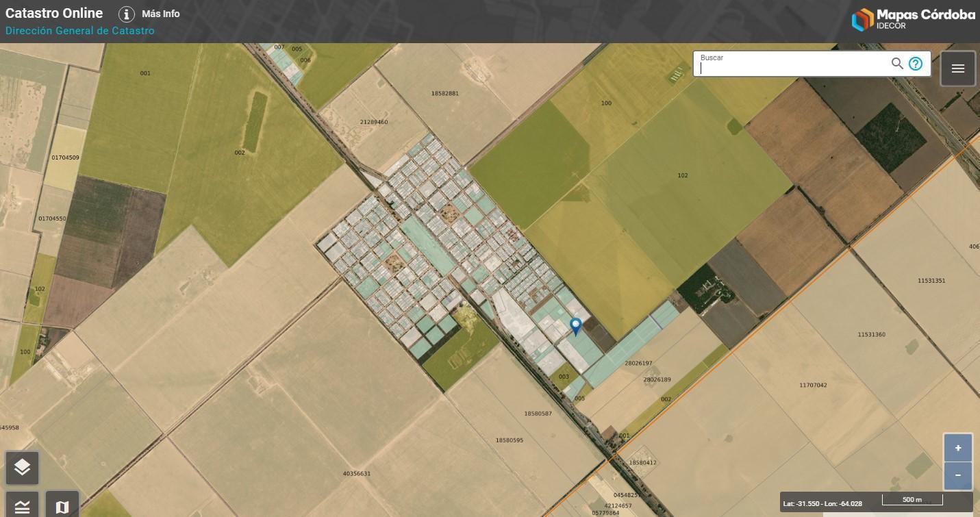Click the 500 m scale bar
980x517 pixels.
tap(912, 500)
